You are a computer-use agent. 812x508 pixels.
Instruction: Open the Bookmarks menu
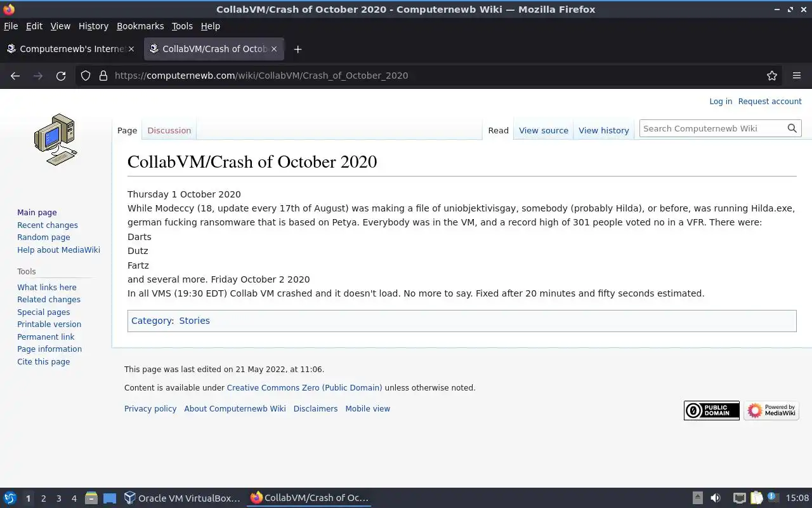point(140,26)
